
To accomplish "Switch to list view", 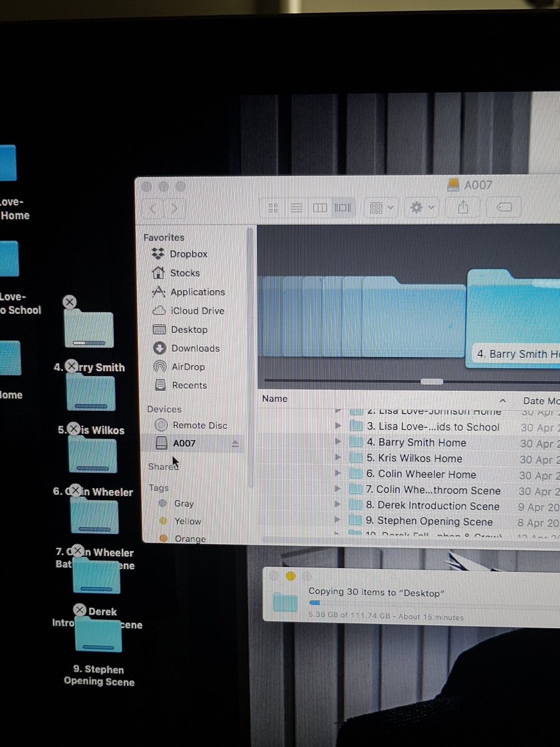I will (x=297, y=207).
